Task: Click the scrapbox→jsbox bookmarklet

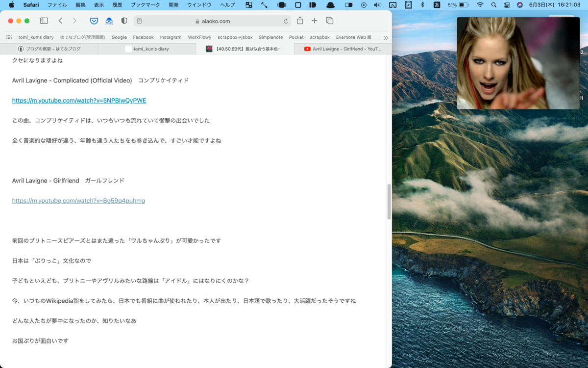Action: pos(235,37)
